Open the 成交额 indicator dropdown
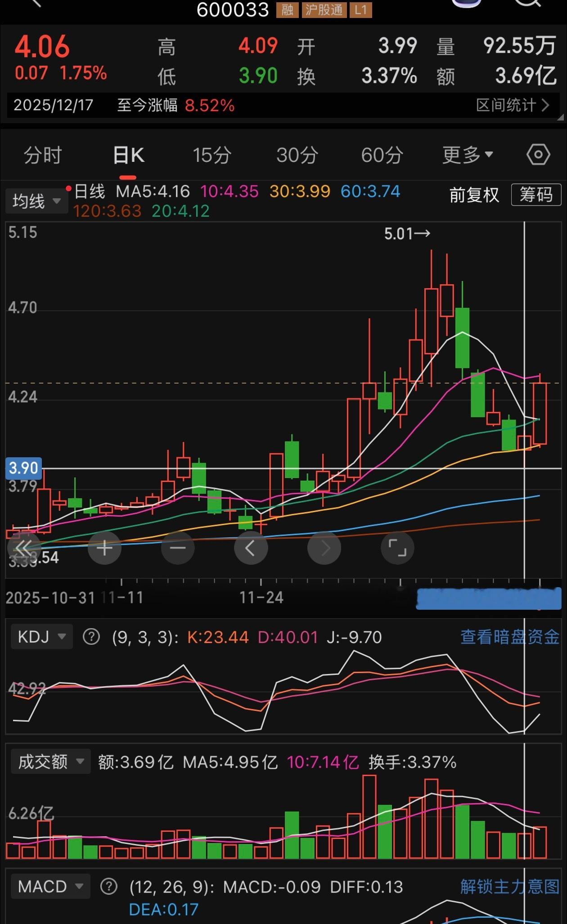Viewport: 567px width, 924px height. point(51,762)
